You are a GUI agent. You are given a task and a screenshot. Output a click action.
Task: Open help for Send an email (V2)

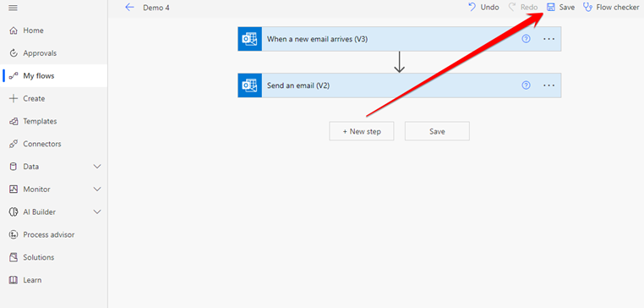click(526, 85)
